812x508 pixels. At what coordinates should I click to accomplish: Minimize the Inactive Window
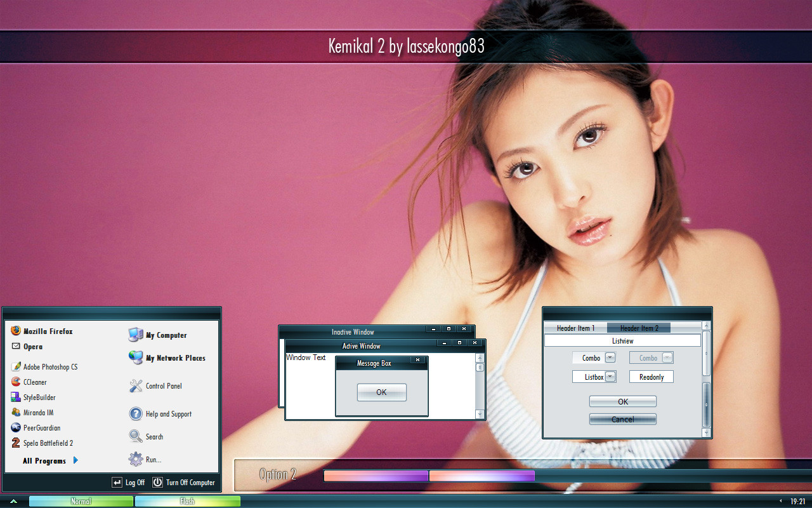pyautogui.click(x=433, y=329)
